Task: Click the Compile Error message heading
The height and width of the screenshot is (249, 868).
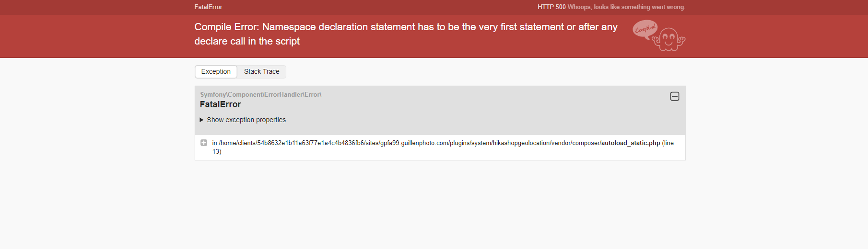Action: pyautogui.click(x=406, y=27)
